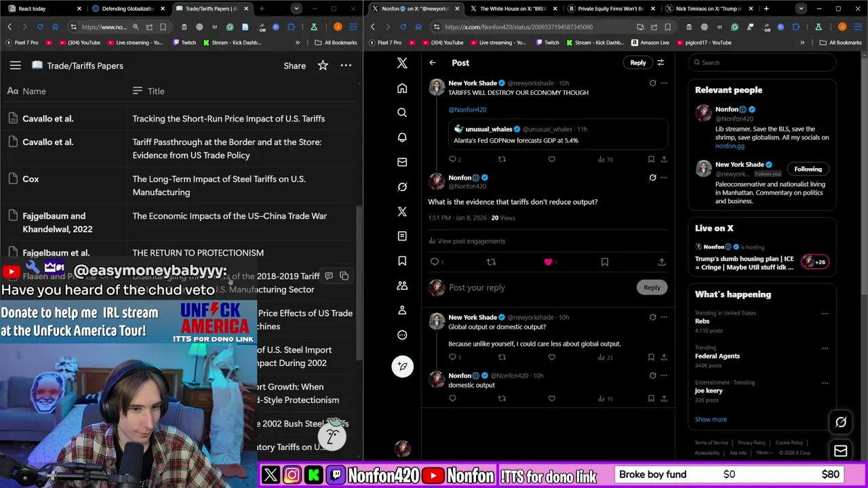868x488 pixels.
Task: Open the nonfon.gg link in the bio
Action: [730, 146]
